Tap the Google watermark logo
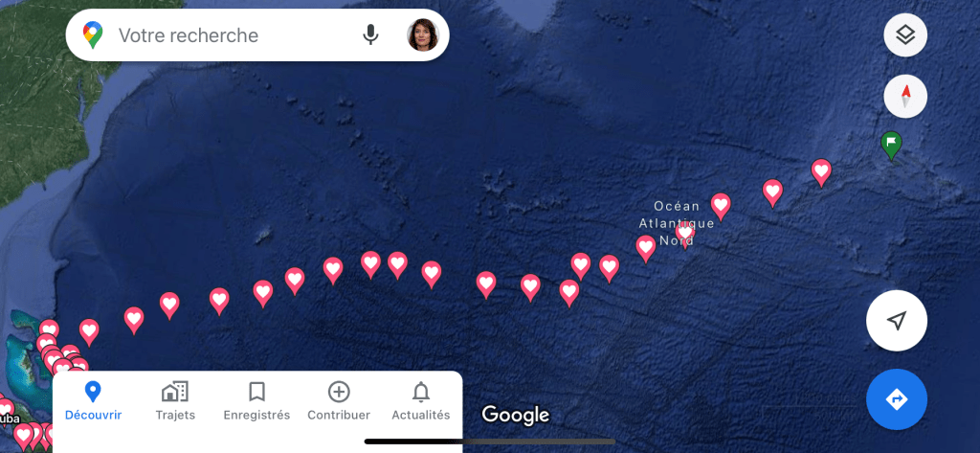The width and height of the screenshot is (980, 453). (x=516, y=414)
